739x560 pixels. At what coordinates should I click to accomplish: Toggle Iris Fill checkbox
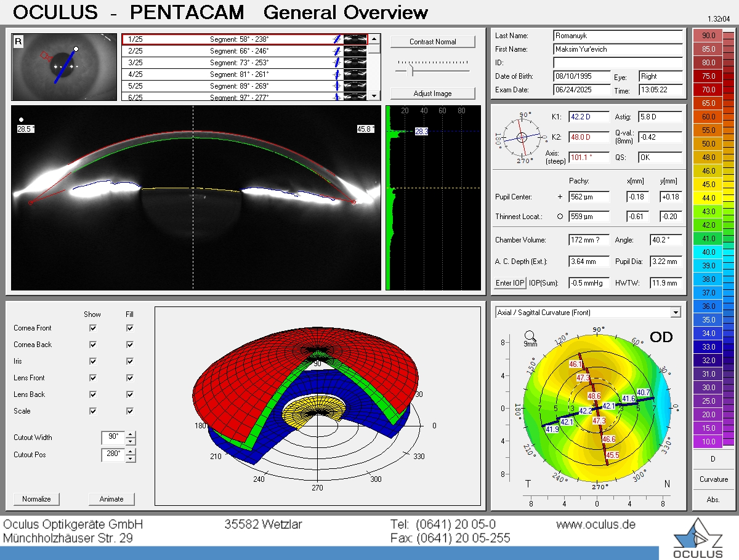coord(130,361)
